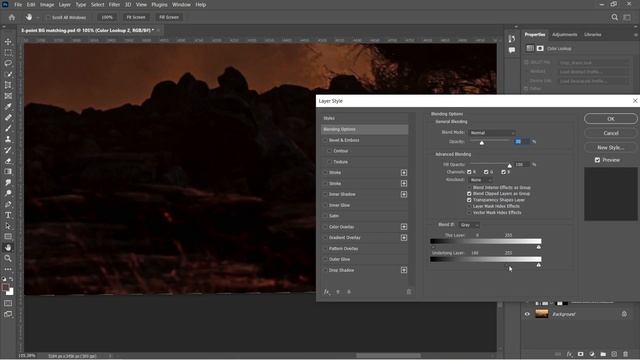640x360 pixels.
Task: Enable the Bevel & Emboss checkbox
Action: coord(325,140)
